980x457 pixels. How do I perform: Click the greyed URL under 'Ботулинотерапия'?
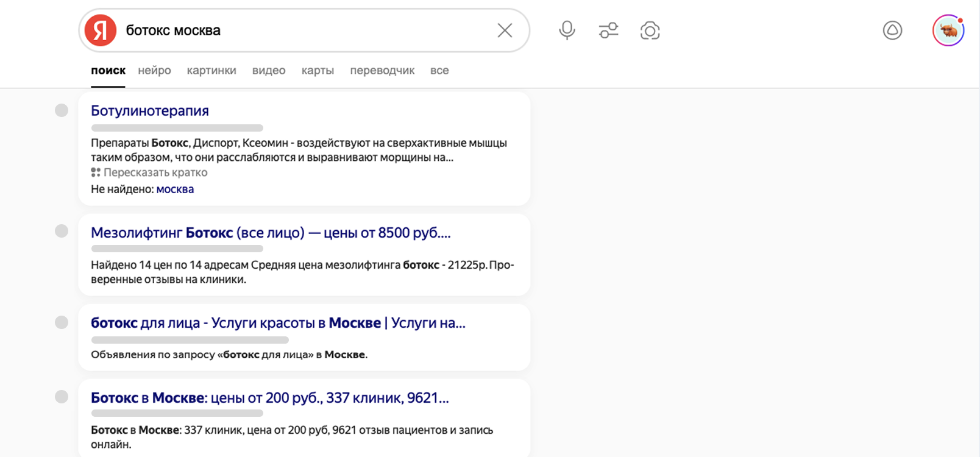click(177, 128)
